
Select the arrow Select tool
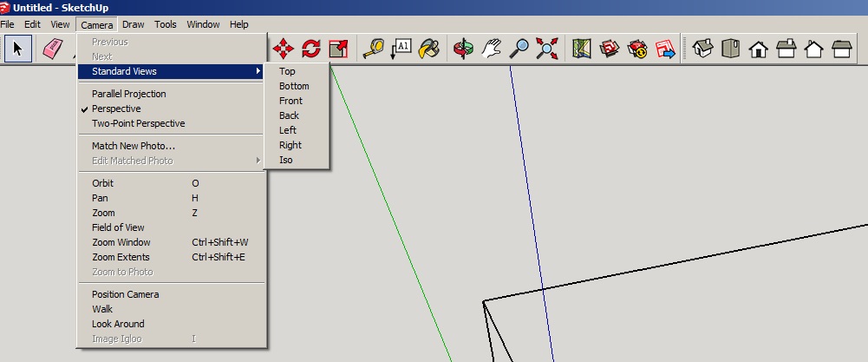(17, 49)
